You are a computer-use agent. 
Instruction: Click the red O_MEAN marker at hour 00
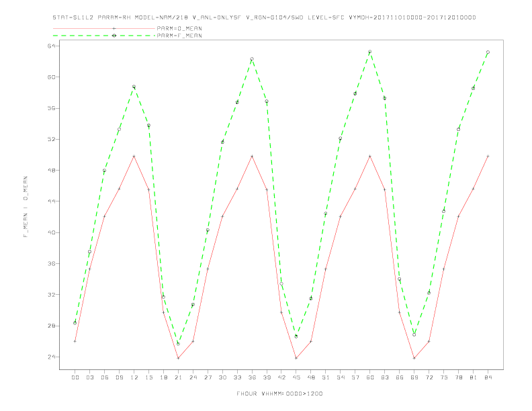tap(75, 341)
